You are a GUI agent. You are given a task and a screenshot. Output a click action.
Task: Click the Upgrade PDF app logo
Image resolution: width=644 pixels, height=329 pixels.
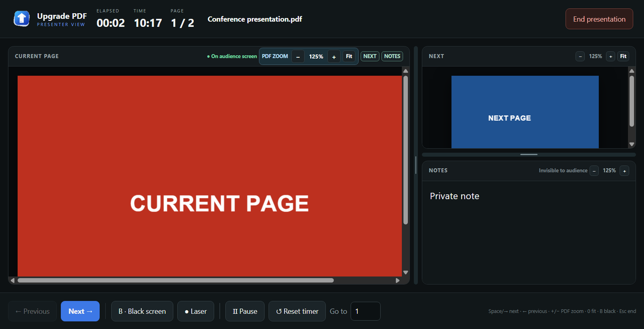point(22,18)
